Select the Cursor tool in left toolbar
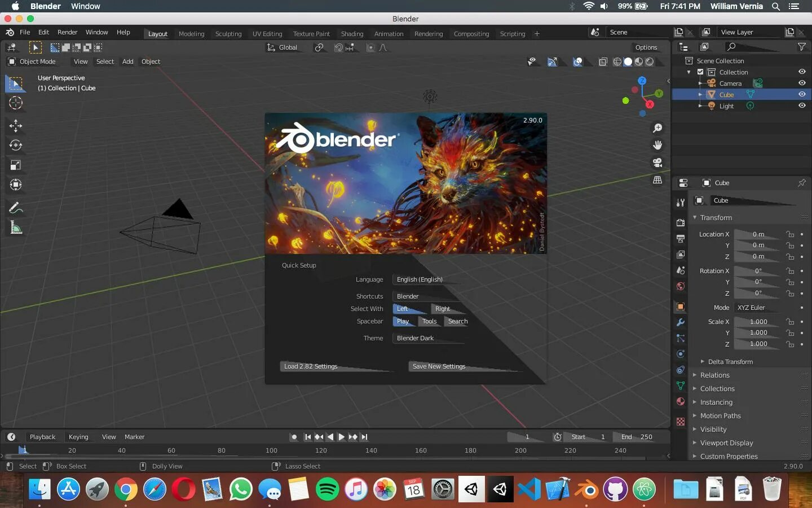Viewport: 812px width, 508px height. (16, 103)
